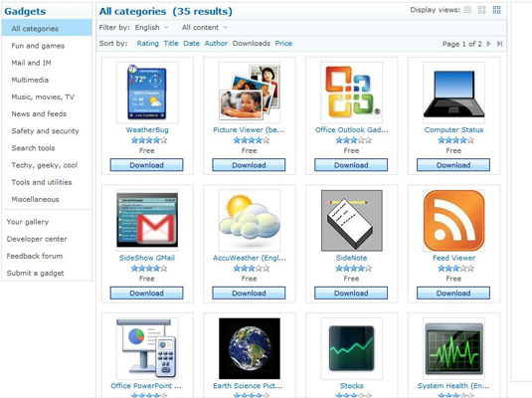Open the Office PowerPoint gadget icon
This screenshot has width=532, height=398.
[147, 348]
